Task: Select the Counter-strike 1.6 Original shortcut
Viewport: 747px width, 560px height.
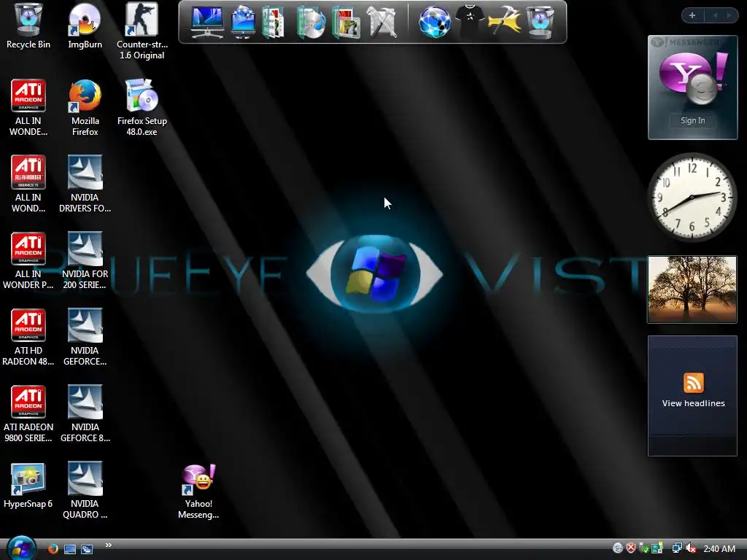Action: (142, 31)
